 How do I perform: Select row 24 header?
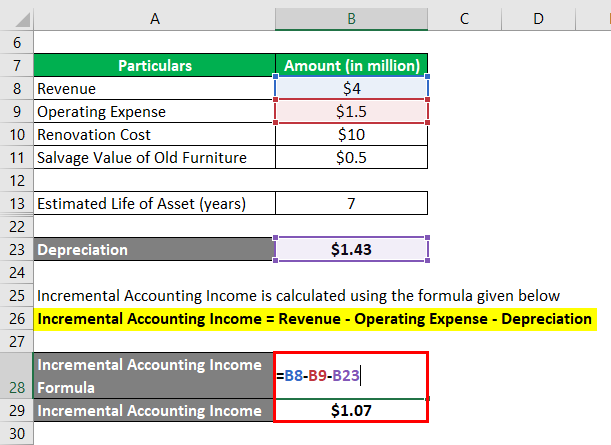(x=17, y=272)
